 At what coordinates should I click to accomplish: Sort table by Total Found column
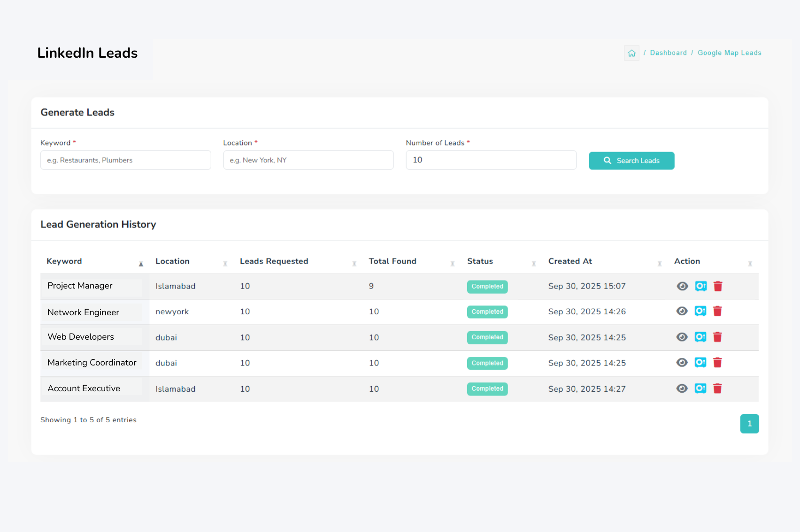coord(392,261)
